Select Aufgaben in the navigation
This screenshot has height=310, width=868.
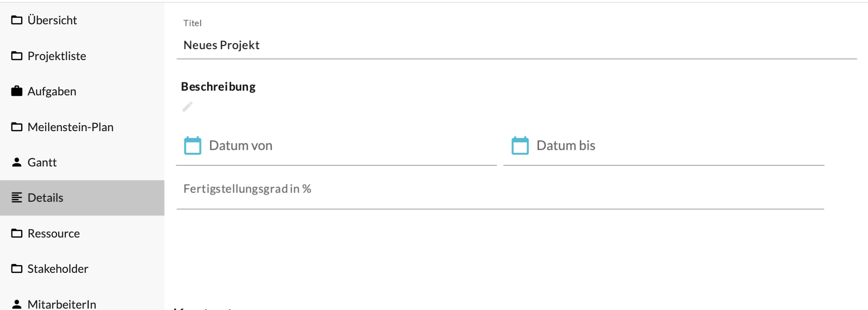tap(52, 91)
